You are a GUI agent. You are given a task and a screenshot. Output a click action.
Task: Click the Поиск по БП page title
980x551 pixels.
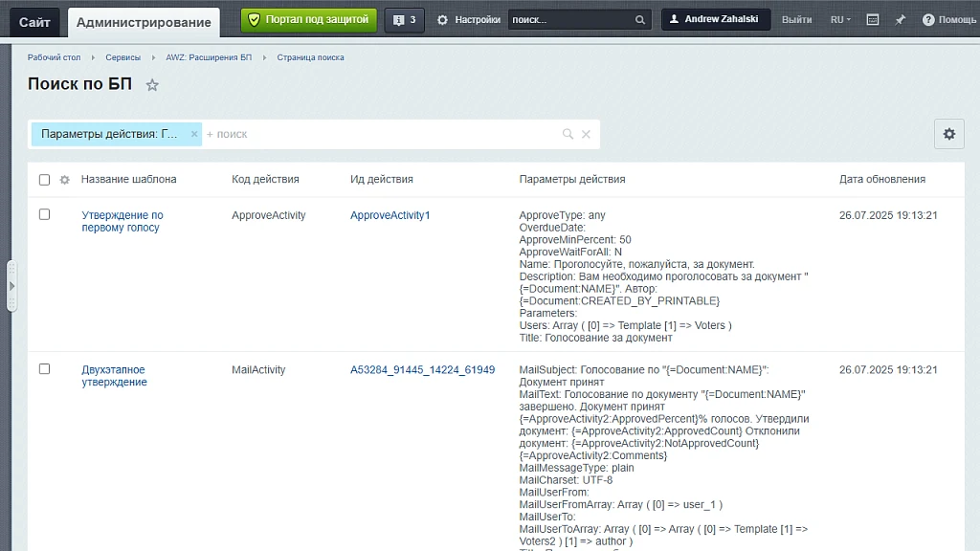click(x=80, y=84)
